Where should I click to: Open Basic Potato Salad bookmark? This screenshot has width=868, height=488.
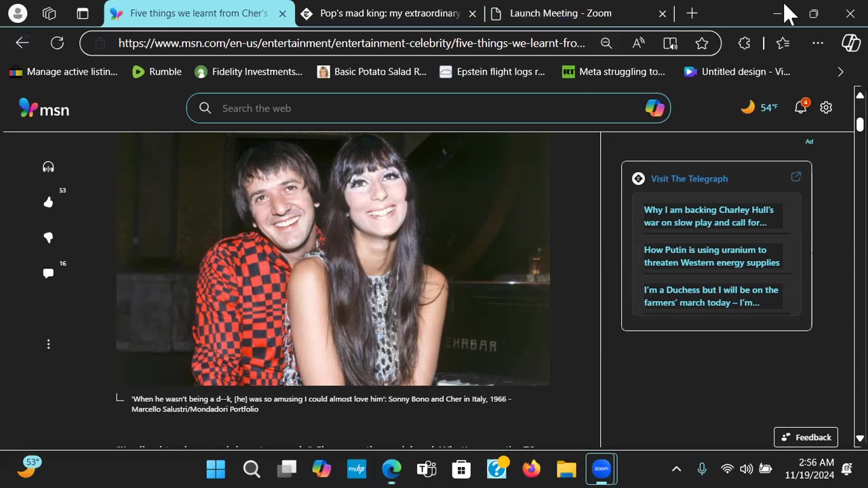pyautogui.click(x=372, y=71)
